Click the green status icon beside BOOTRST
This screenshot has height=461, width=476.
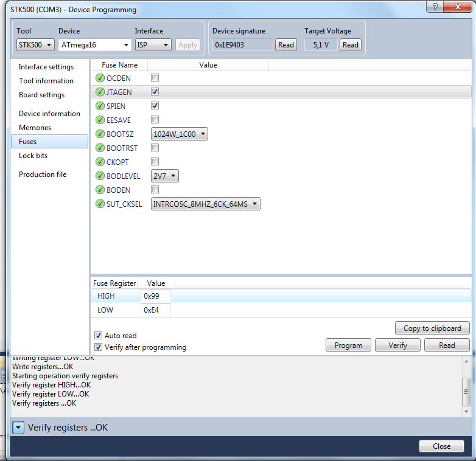click(x=100, y=148)
